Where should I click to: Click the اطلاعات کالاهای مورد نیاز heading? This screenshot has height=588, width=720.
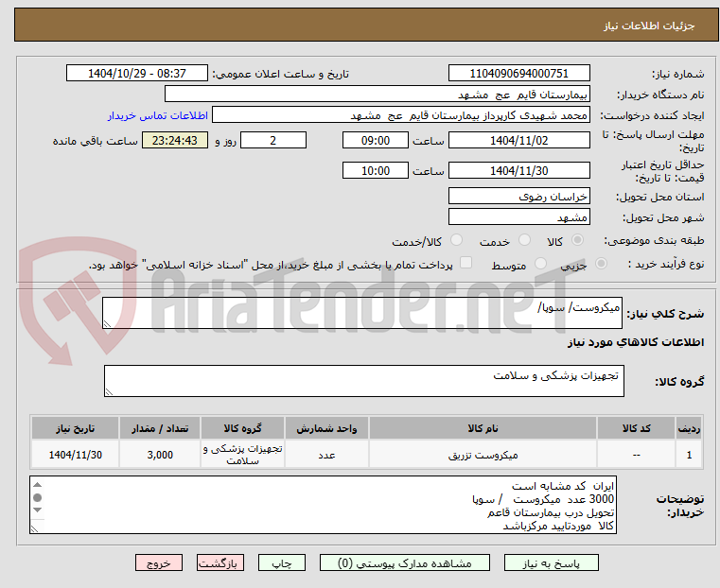point(636,342)
